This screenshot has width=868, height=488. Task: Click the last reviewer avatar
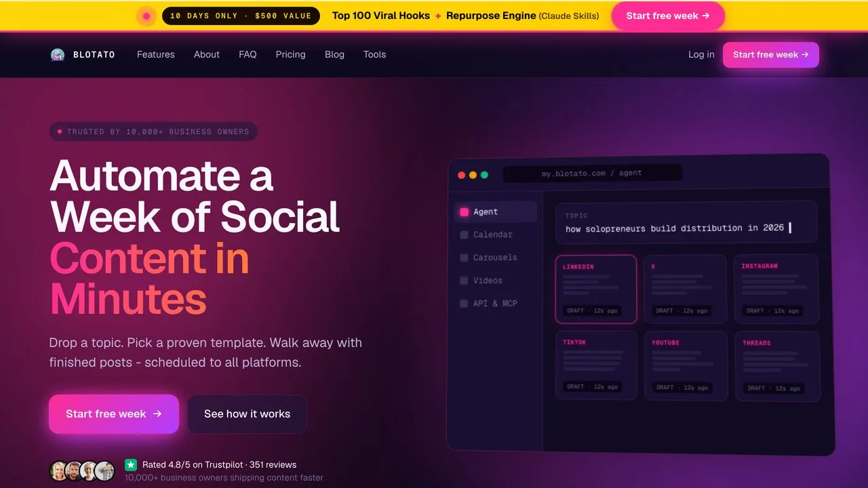coord(105,470)
